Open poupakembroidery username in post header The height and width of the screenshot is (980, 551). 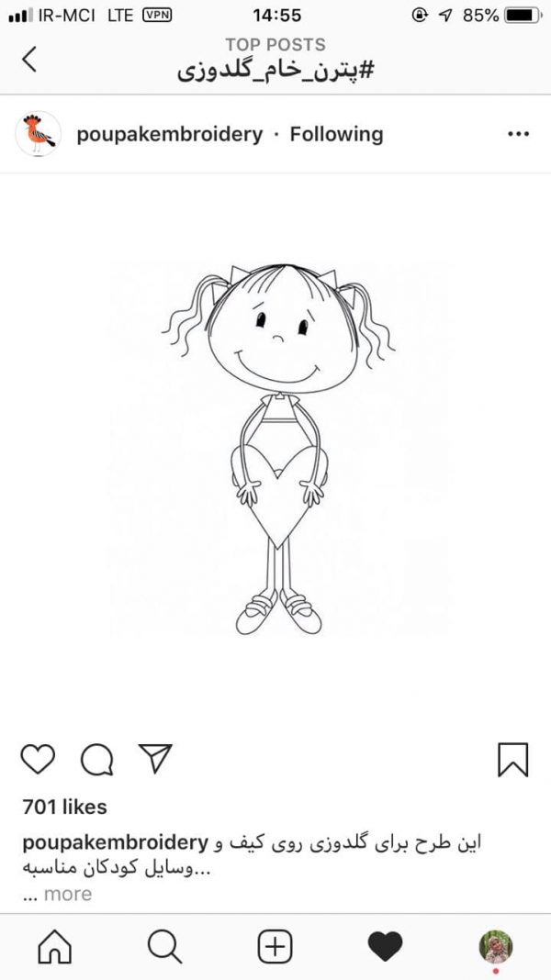170,134
